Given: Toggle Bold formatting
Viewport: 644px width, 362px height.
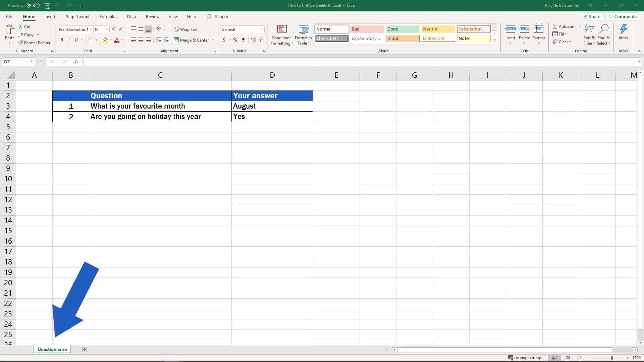Looking at the screenshot, I should click(x=62, y=40).
